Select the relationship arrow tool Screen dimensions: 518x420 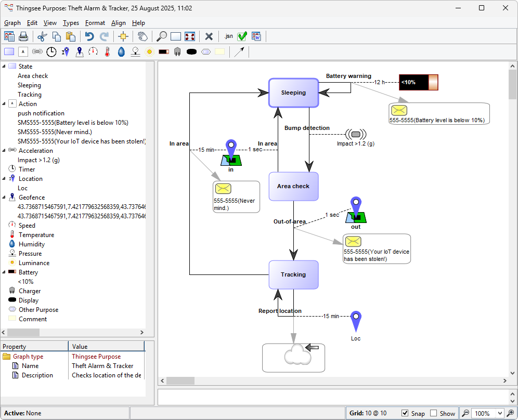239,51
